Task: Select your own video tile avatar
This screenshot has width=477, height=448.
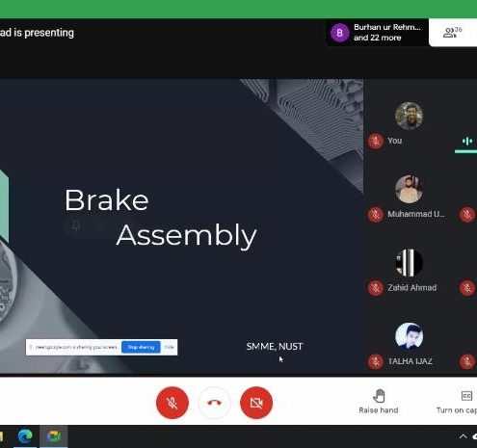Action: [x=409, y=116]
